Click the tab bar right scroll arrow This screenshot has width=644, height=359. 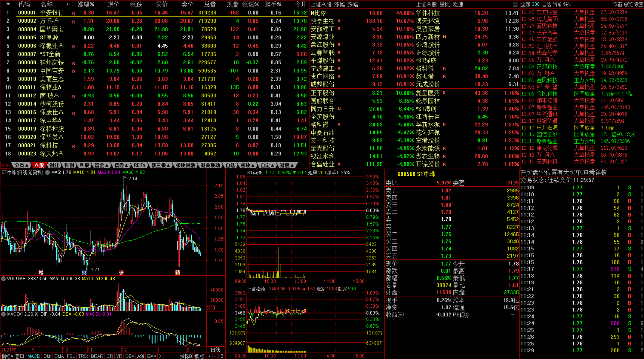coord(8,165)
